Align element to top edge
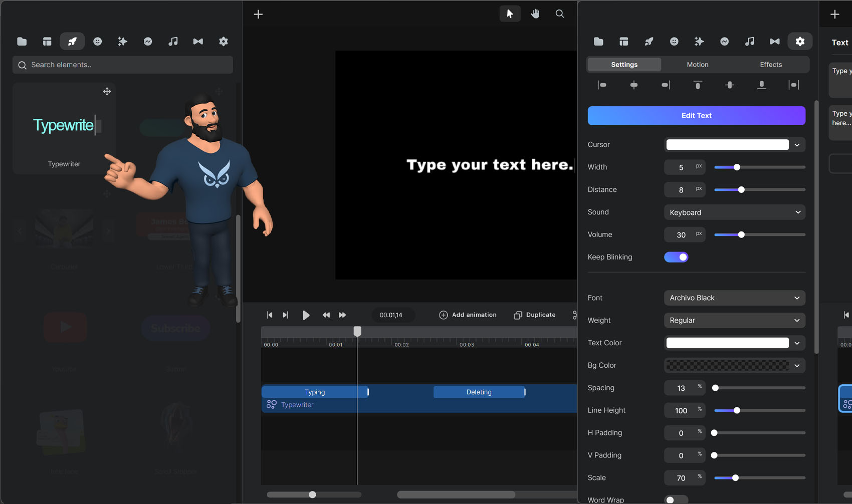 click(698, 85)
